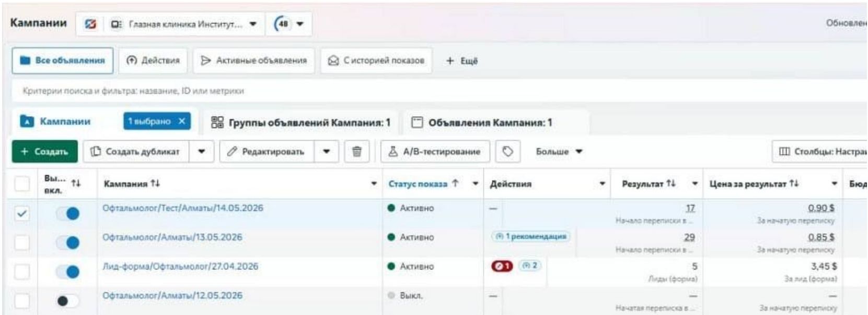Open campaign Офтальмолог/Алматы/12.05.2026
Screen dimensions: 868x315
coord(172,296)
